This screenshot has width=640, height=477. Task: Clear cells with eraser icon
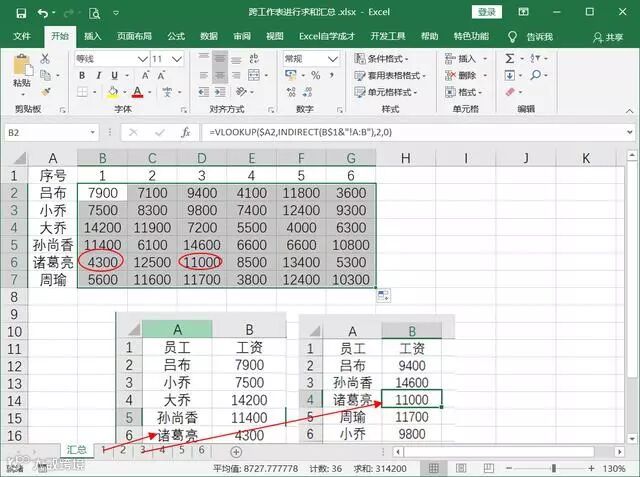pos(510,92)
